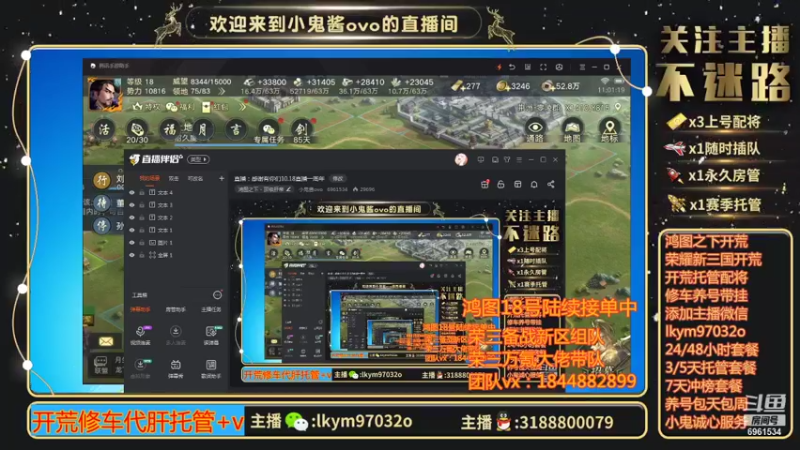Select the 文本 4 layer row

pos(176,192)
